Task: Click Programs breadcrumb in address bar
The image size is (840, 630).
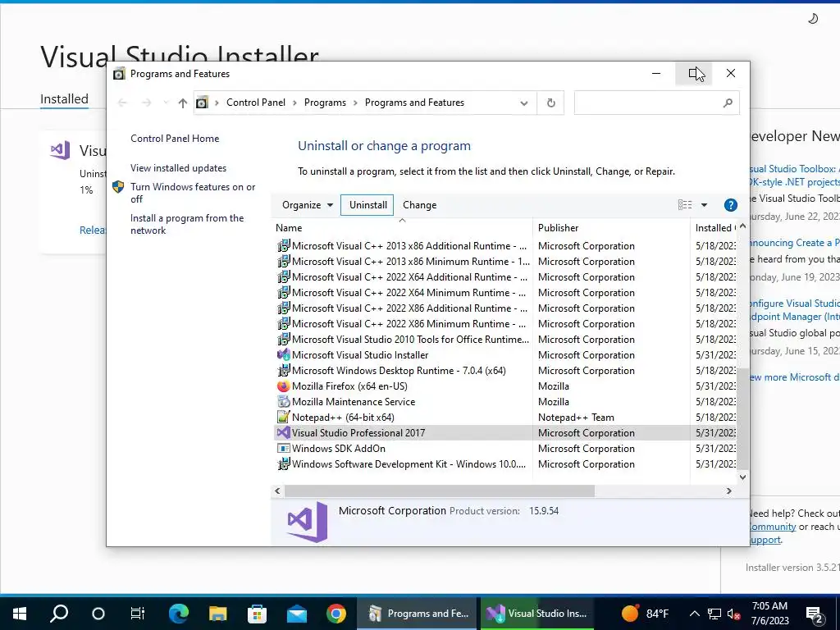Action: (325, 103)
